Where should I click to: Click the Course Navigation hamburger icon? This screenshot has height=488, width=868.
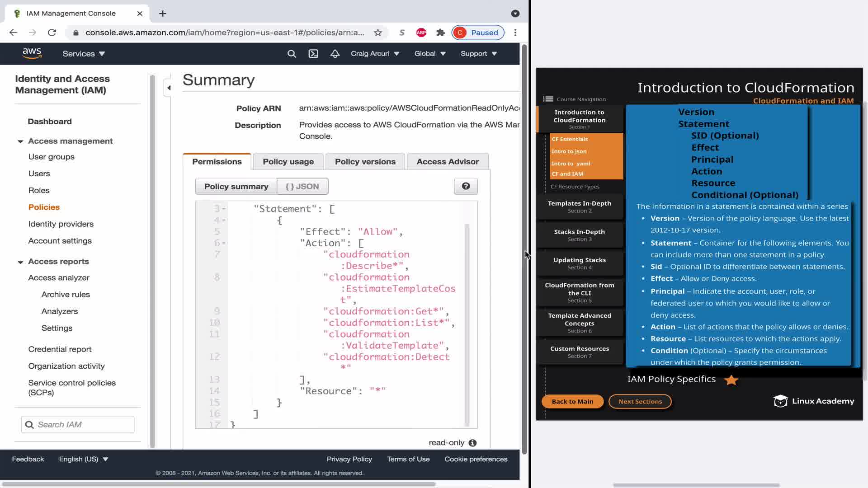click(x=548, y=99)
